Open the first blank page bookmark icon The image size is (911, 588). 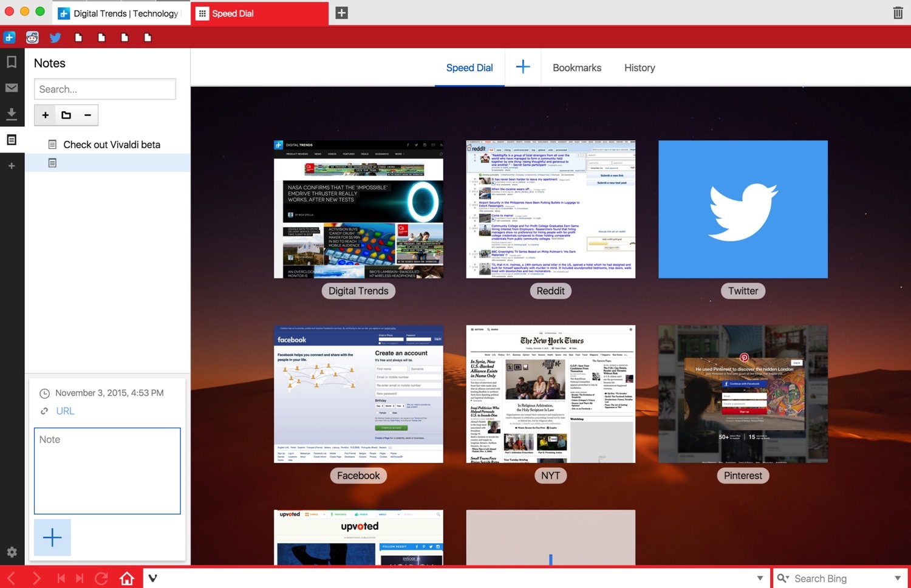[78, 38]
